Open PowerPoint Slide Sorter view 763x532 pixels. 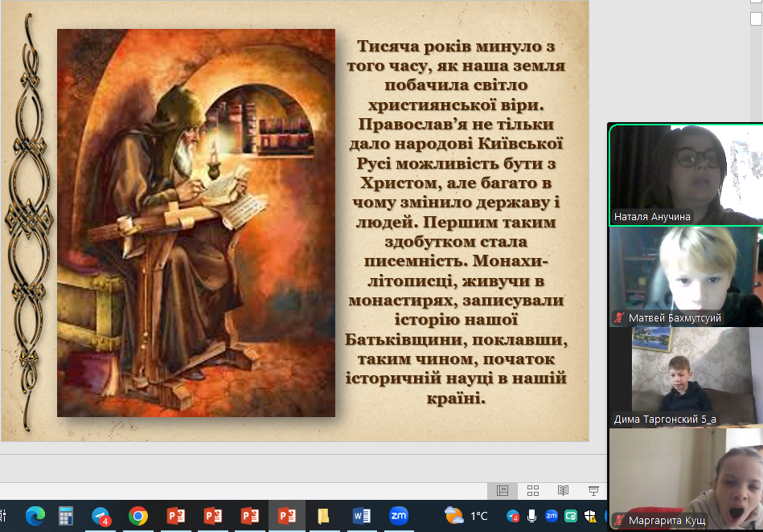(533, 491)
